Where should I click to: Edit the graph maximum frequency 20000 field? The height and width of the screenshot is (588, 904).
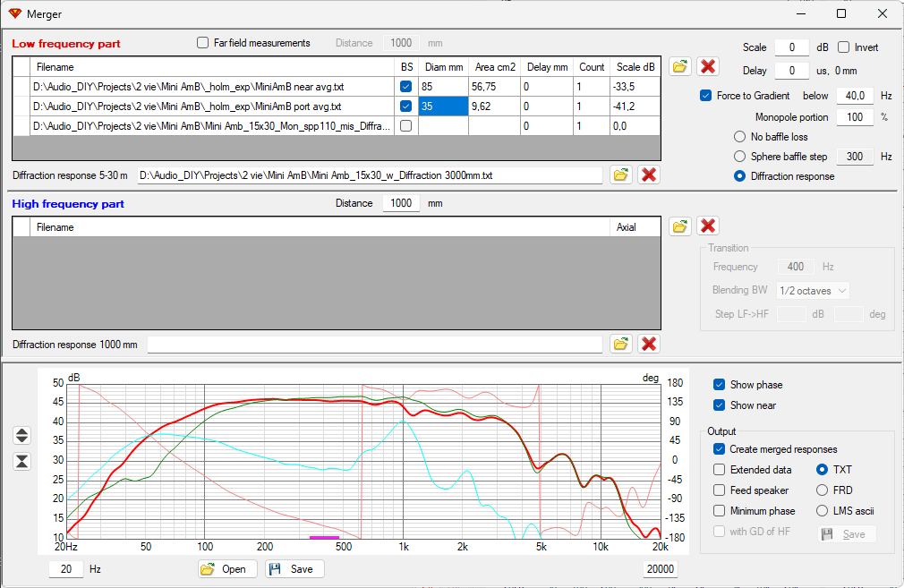tap(661, 569)
